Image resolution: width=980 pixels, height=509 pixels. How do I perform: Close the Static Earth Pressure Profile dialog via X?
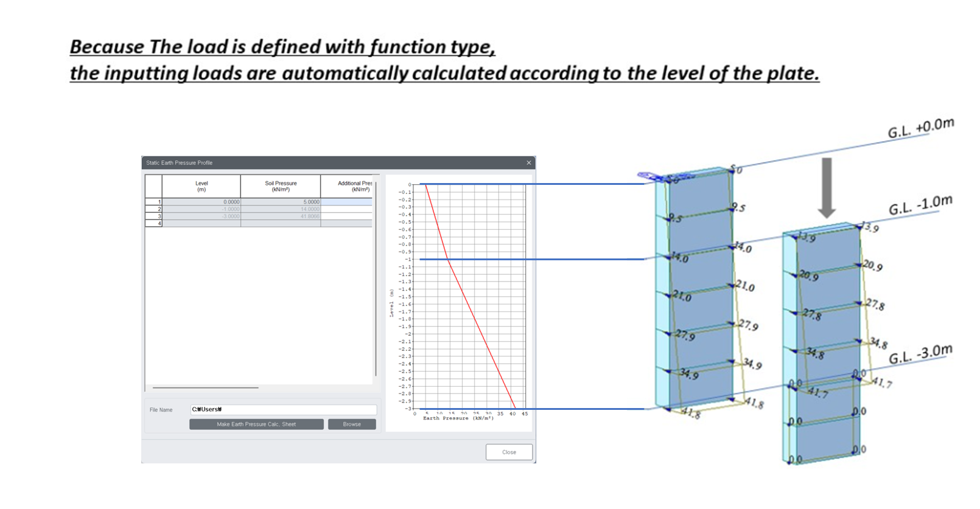click(528, 163)
